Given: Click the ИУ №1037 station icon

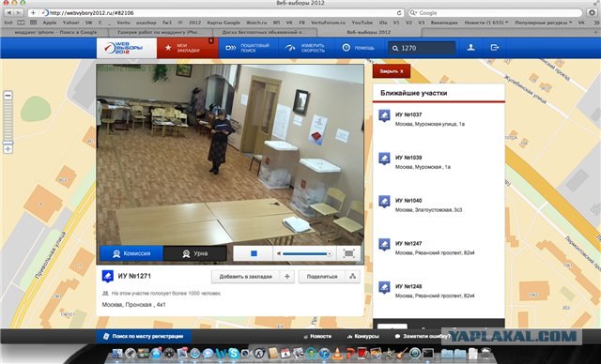Looking at the screenshot, I should (384, 115).
